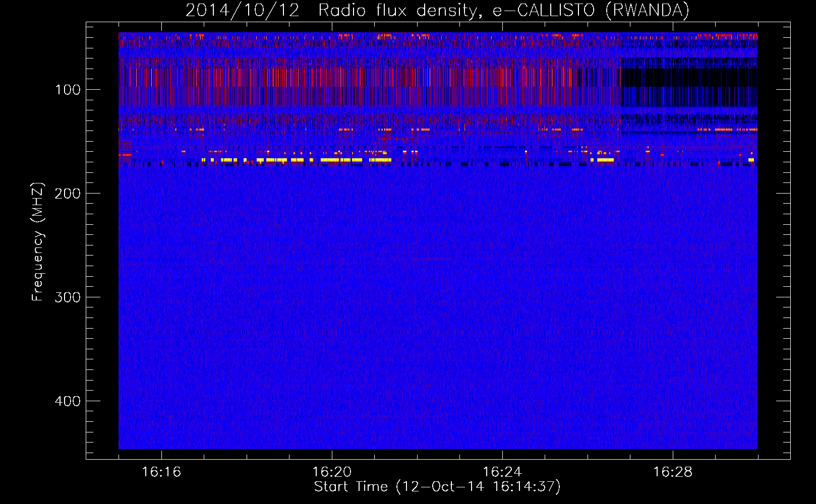
Task: Click the 'Start Time (12-Oct-14 16:14:37)' label
Action: [437, 487]
